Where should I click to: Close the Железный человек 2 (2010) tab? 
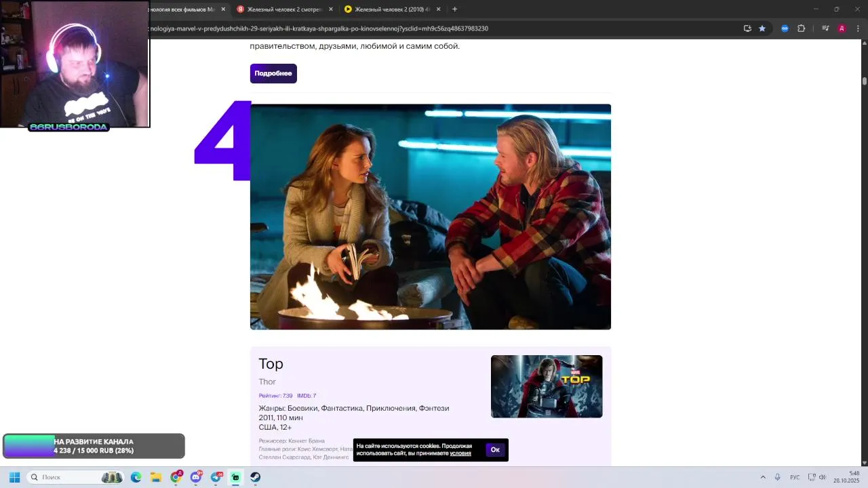tap(438, 9)
